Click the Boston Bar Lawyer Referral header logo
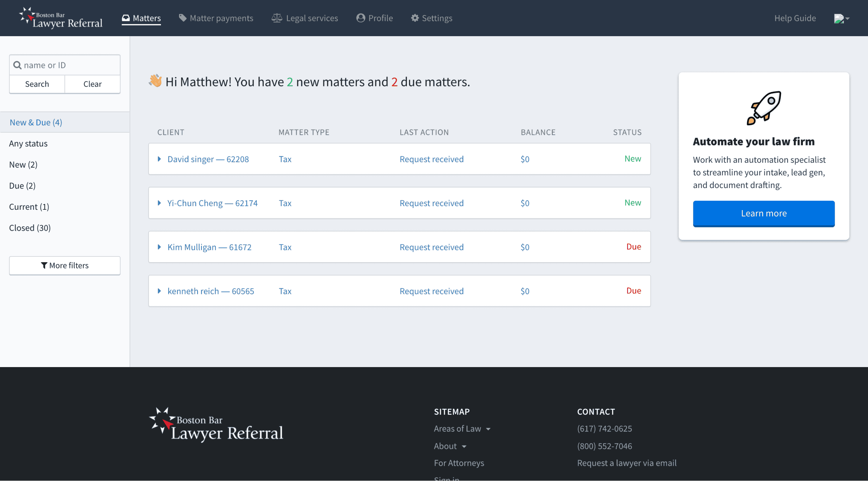 [61, 18]
